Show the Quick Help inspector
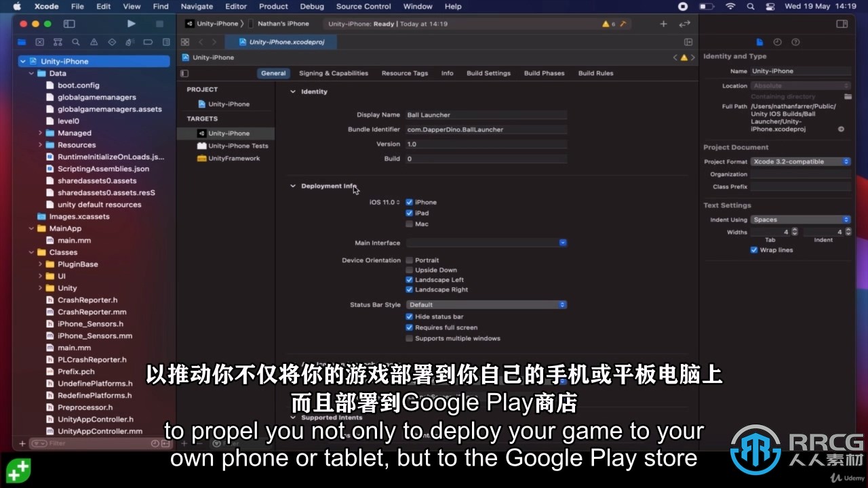This screenshot has height=488, width=868. point(795,42)
